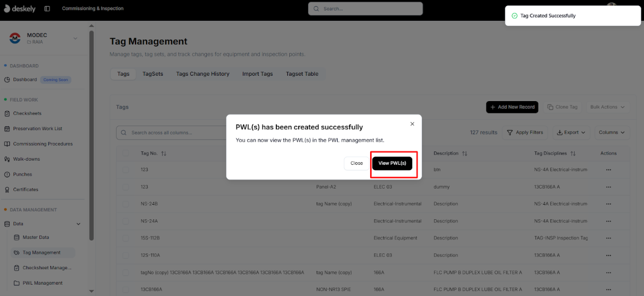The height and width of the screenshot is (296, 644).
Task: Click the Master Data file icon
Action: pyautogui.click(x=17, y=237)
